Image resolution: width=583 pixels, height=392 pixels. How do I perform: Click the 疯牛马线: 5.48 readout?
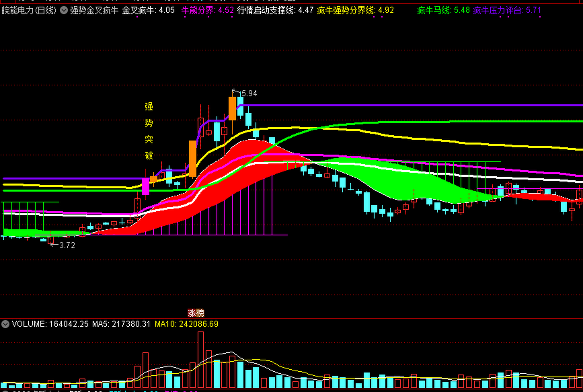click(443, 10)
